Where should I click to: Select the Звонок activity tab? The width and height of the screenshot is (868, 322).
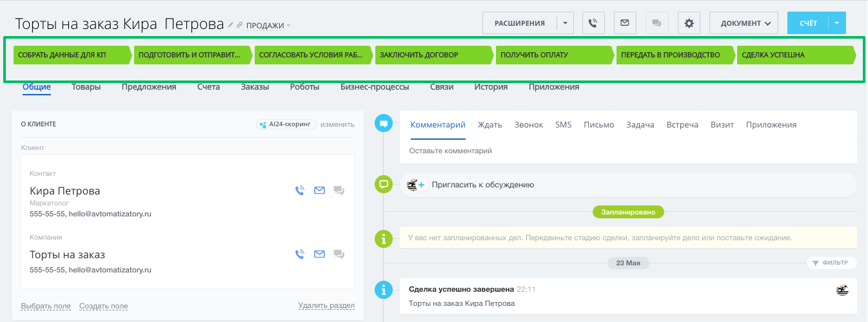(x=528, y=125)
